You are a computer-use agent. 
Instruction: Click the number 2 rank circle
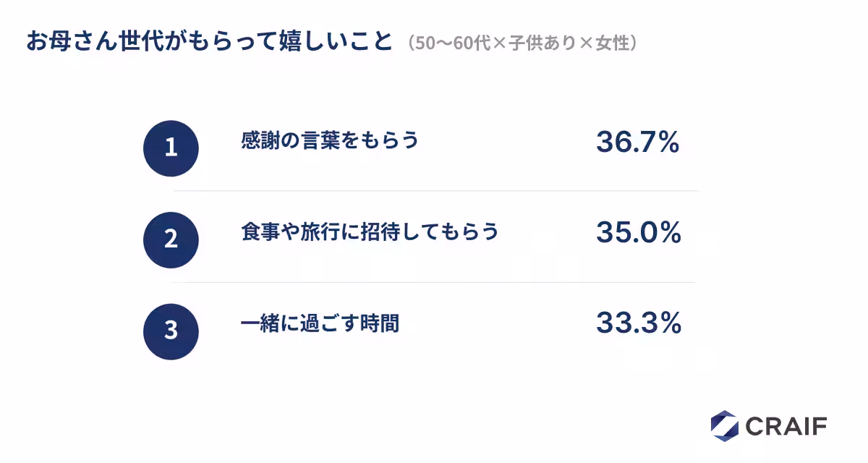[171, 239]
